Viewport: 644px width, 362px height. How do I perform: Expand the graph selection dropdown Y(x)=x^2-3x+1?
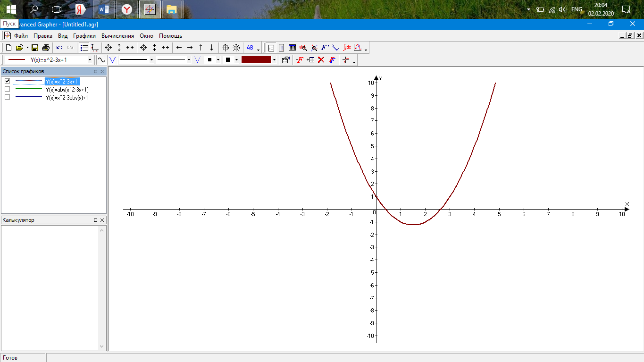tap(90, 60)
